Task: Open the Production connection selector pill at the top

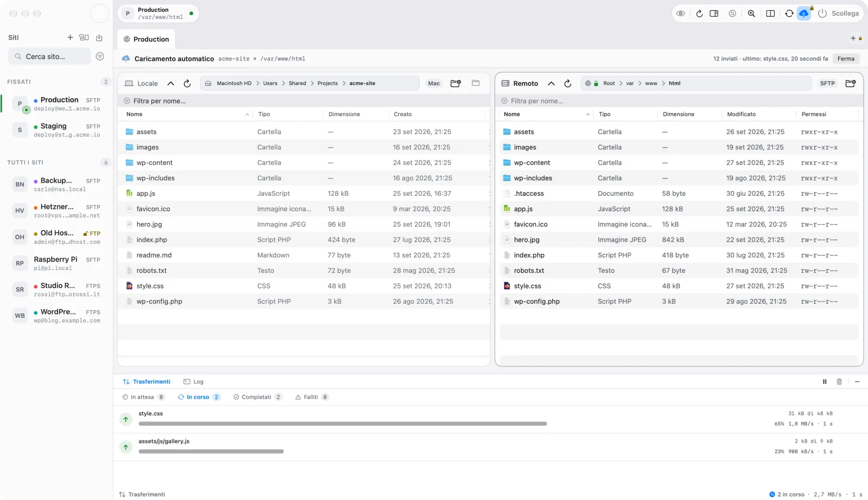Action: [x=158, y=14]
